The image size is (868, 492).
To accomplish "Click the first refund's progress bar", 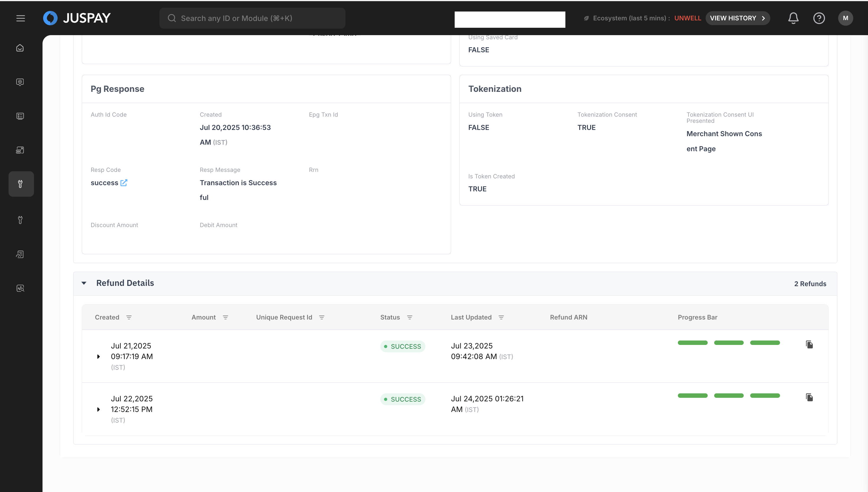I will point(729,343).
